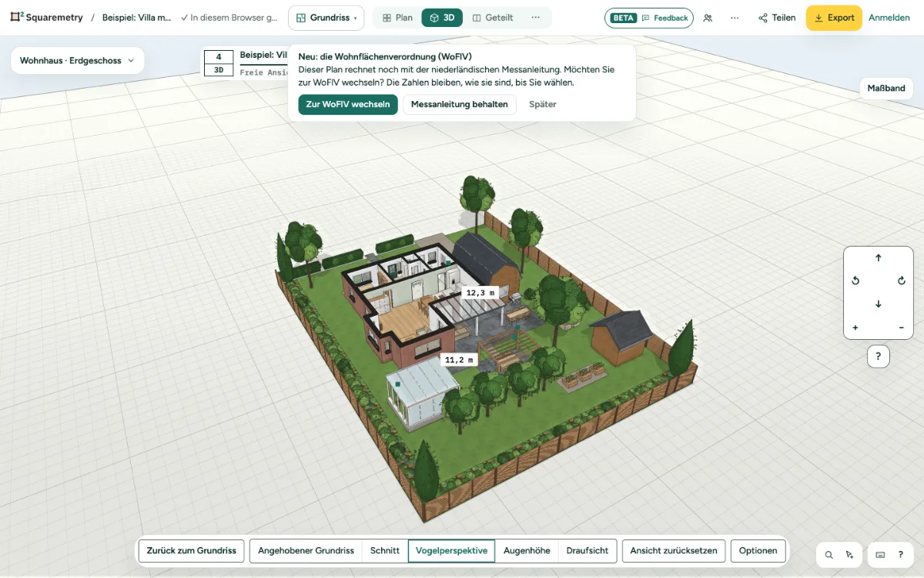Click the Teilen share button
The height and width of the screenshot is (578, 924).
(x=776, y=18)
